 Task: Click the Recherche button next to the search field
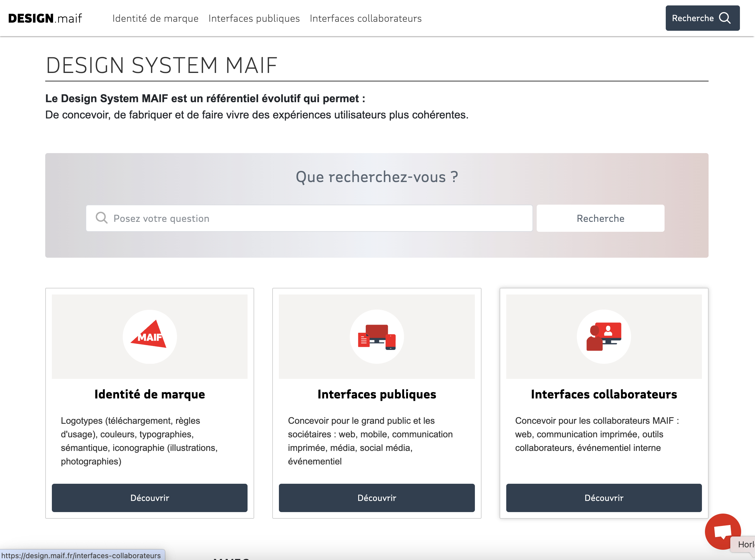[600, 218]
